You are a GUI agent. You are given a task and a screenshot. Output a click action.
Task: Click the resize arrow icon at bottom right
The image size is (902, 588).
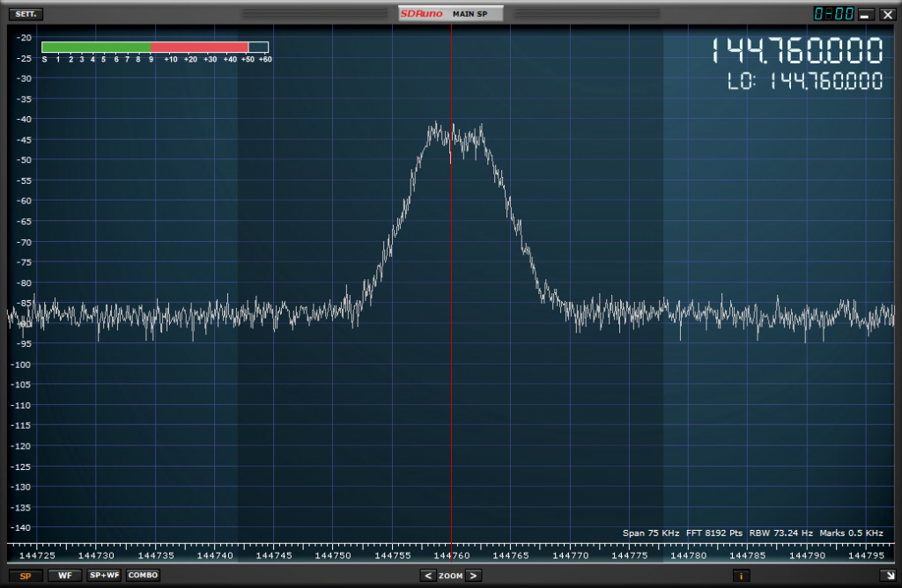tap(888, 576)
